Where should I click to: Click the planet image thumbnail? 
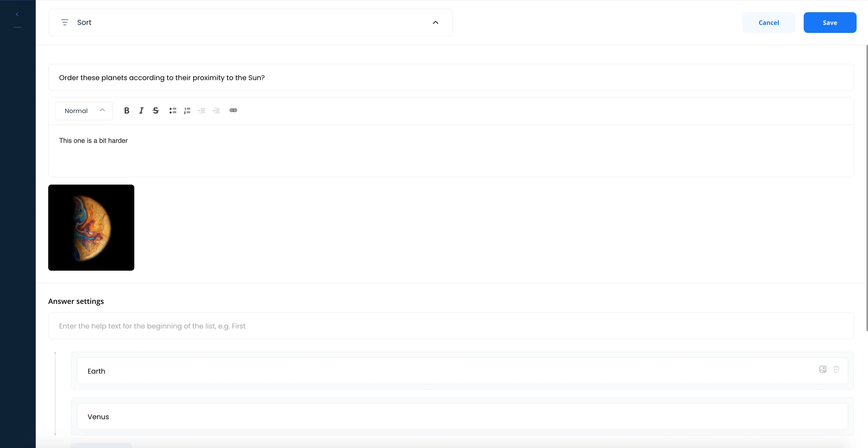point(91,227)
